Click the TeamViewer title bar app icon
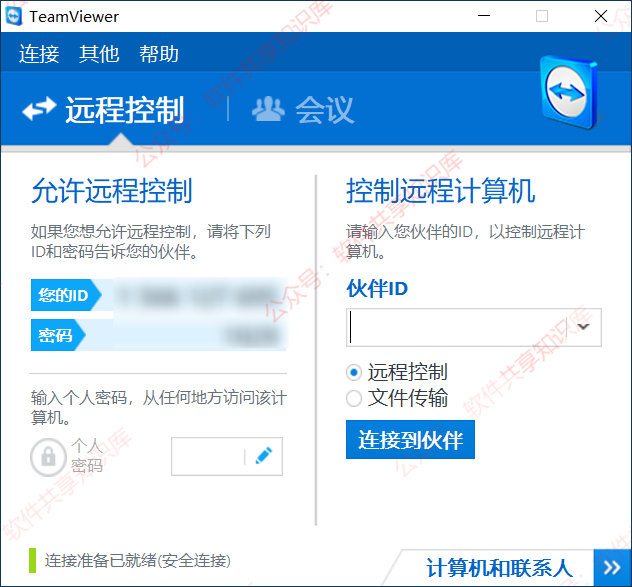This screenshot has width=632, height=587. (x=14, y=16)
